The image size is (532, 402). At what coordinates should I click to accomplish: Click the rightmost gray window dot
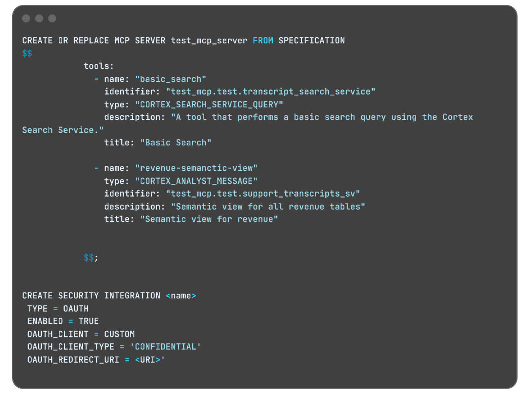coord(52,19)
